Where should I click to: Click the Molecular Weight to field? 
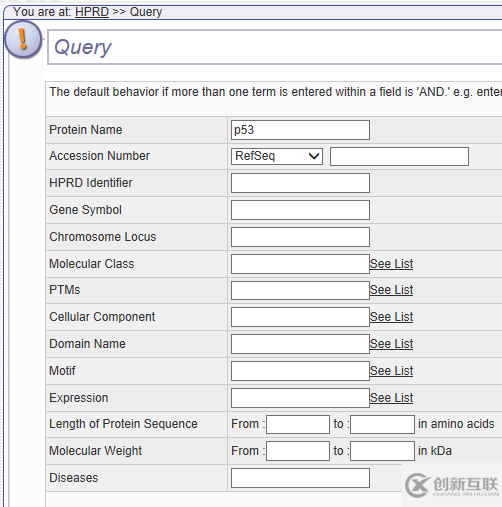382,451
